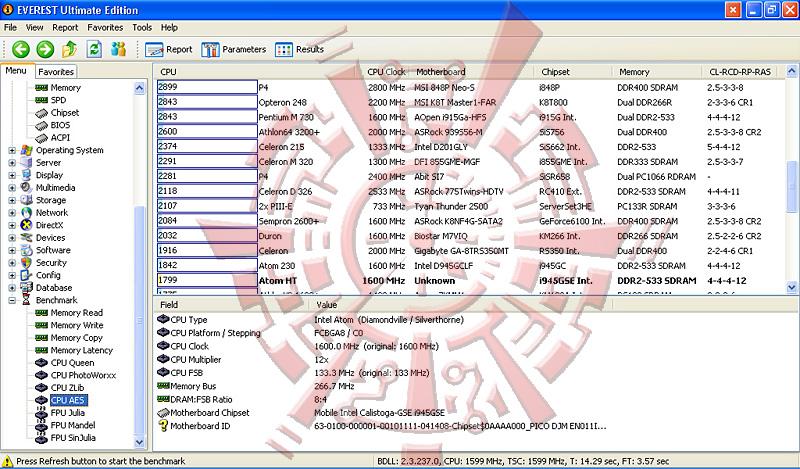Click the Refresh icon to start the benchmark
This screenshot has width=800, height=469.
[x=94, y=50]
